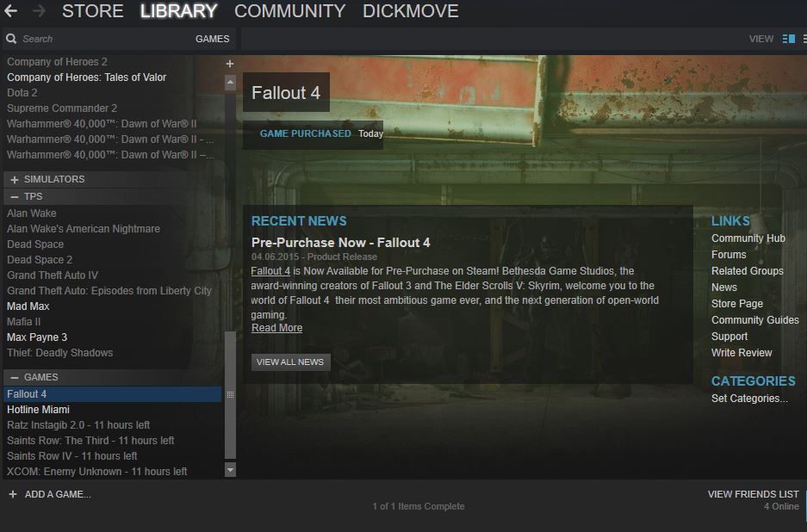Click Set Categories...
Screen dimensions: 807x532
pyautogui.click(x=749, y=399)
